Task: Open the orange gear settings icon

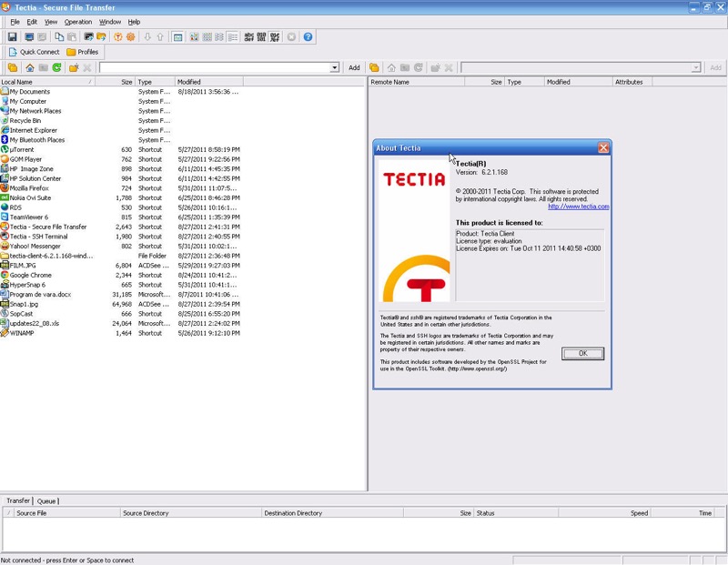Action: coord(131,37)
